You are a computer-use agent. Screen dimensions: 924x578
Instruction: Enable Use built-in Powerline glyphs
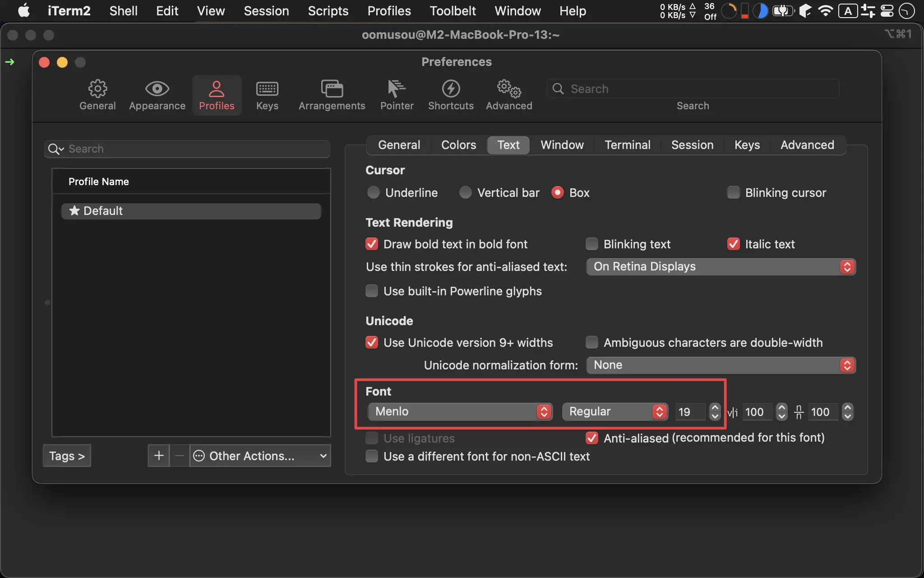[372, 291]
